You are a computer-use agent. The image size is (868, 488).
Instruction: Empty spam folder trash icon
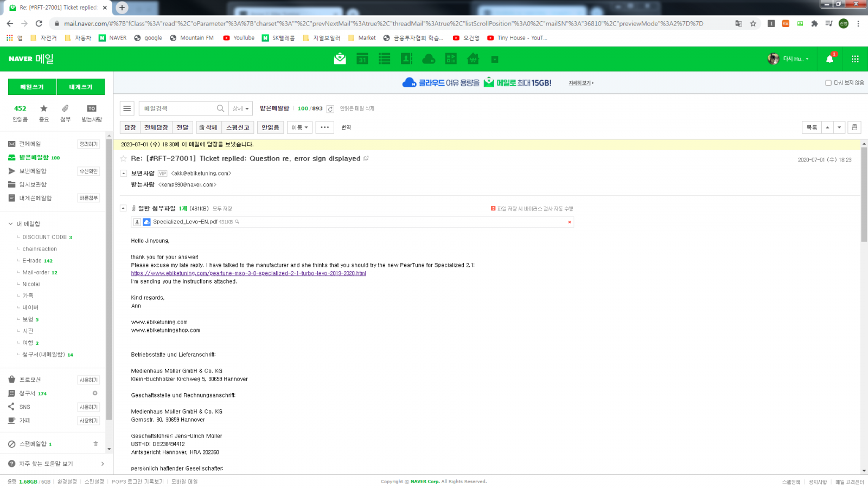95,444
